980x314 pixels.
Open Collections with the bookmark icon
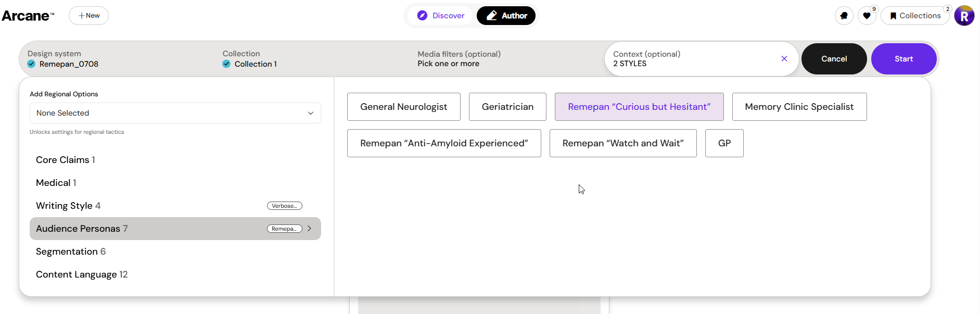(x=915, y=16)
